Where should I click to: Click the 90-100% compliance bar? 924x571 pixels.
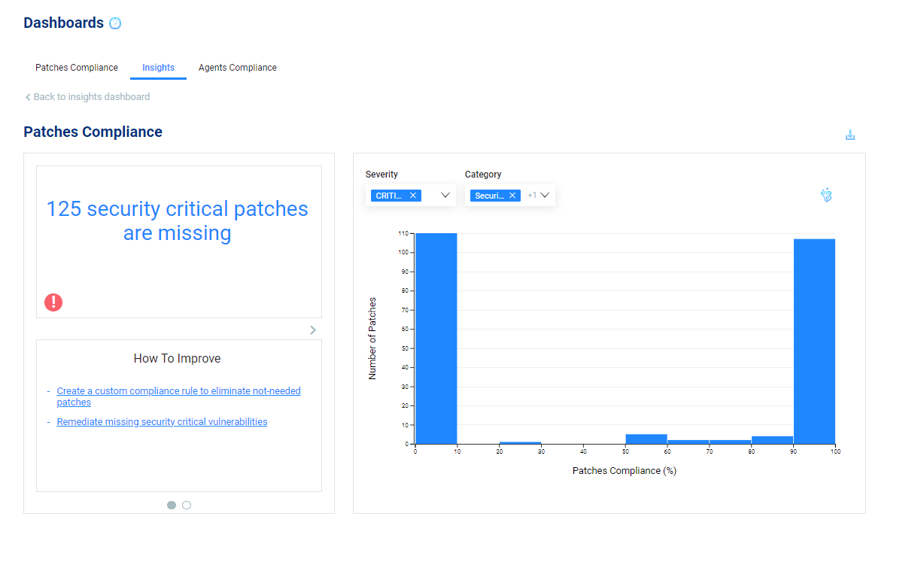click(x=814, y=342)
